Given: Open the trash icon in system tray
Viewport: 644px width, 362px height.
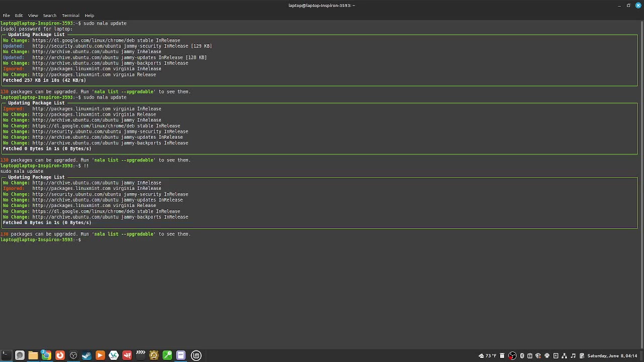Looking at the screenshot, I should click(502, 356).
